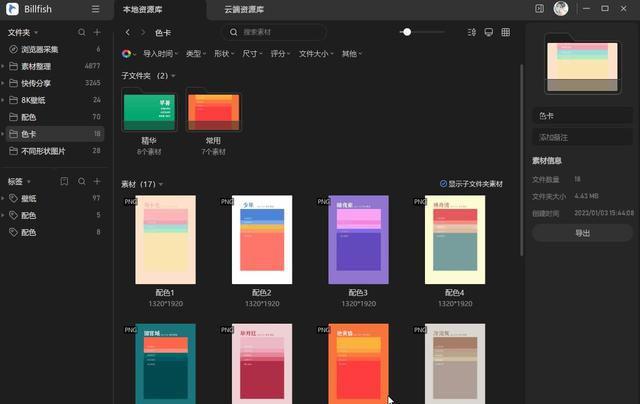Image resolution: width=640 pixels, height=404 pixels.
Task: Select the 快传分享 folder
Action: 55,83
